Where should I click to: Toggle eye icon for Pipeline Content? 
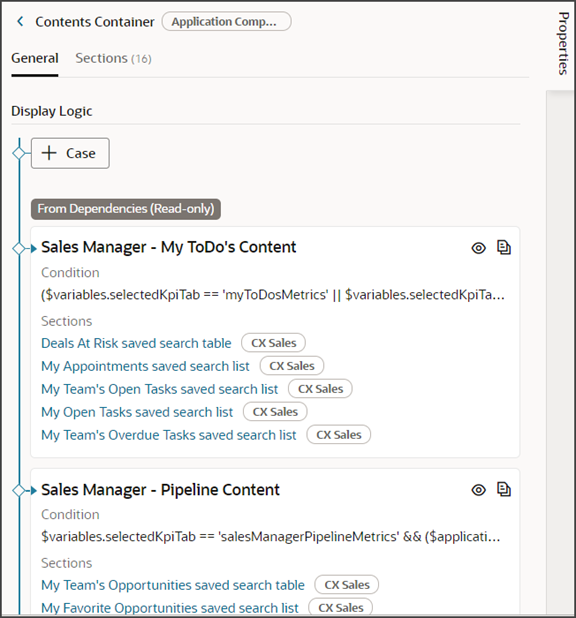click(479, 490)
